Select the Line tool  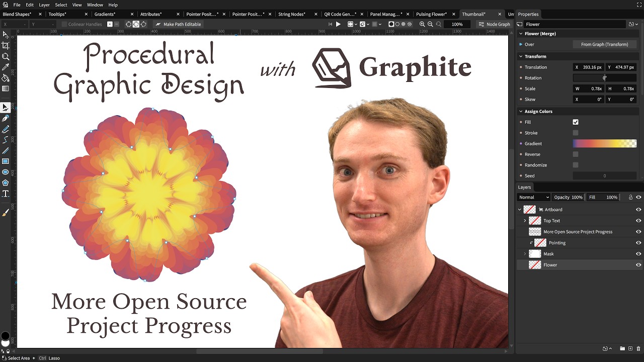click(x=6, y=150)
